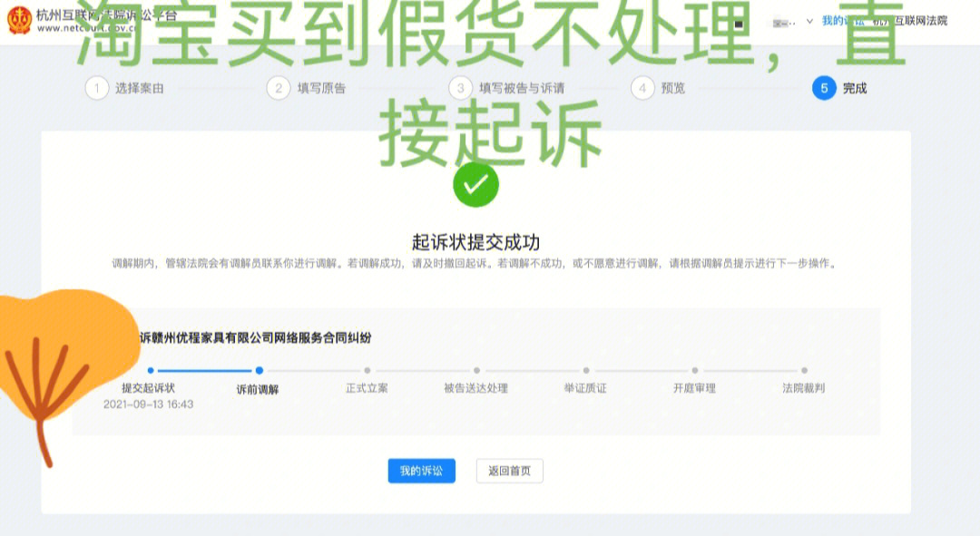Screen dimensions: 980x536
Task: Click the 起诉状提交成功 heading
Action: 475,242
